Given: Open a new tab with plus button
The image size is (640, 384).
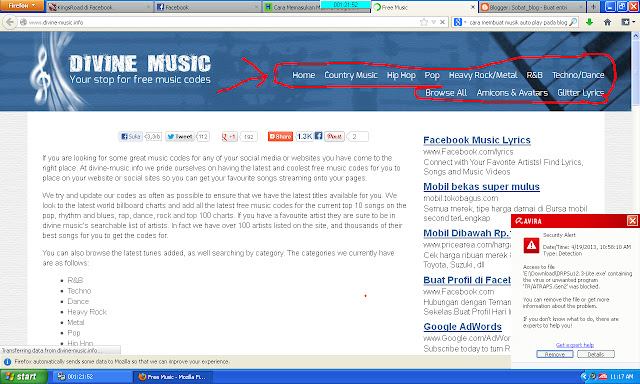Looking at the screenshot, I should coord(593,7).
